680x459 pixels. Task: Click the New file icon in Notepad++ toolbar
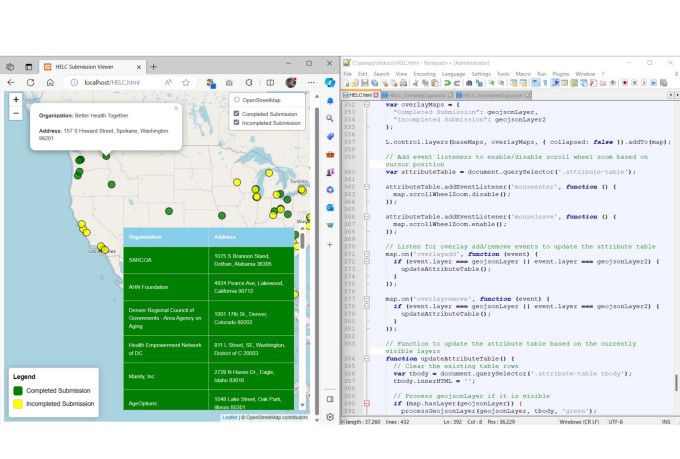(x=347, y=82)
